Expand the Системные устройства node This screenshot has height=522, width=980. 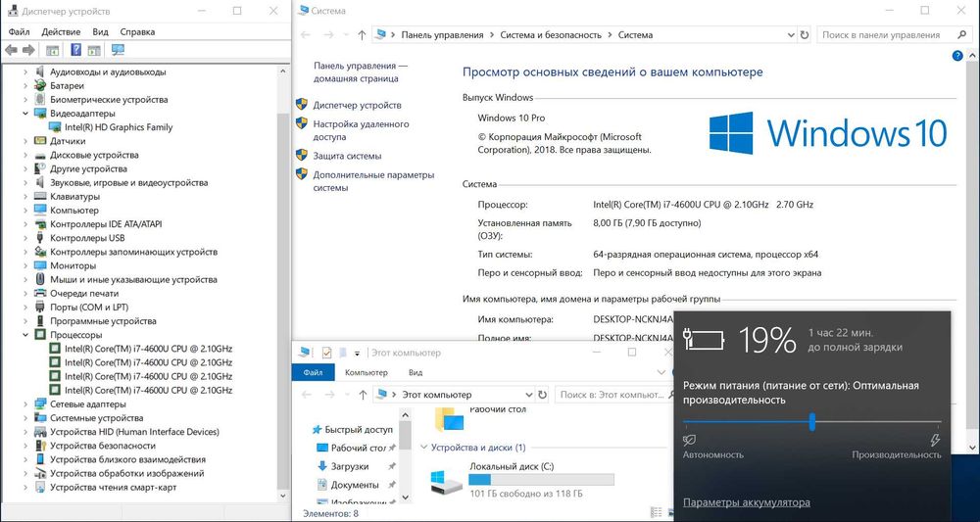click(x=25, y=418)
